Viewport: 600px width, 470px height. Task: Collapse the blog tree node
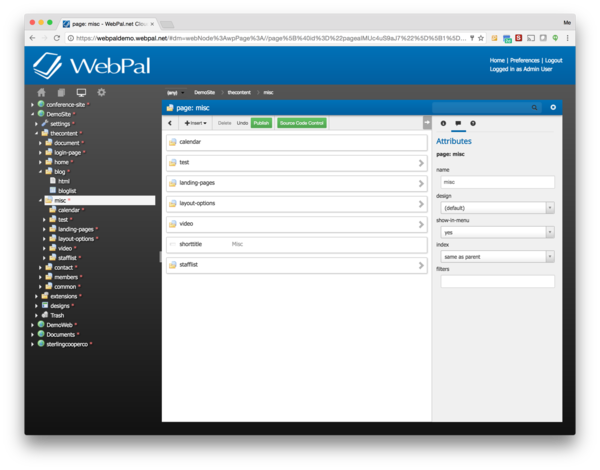[40, 171]
